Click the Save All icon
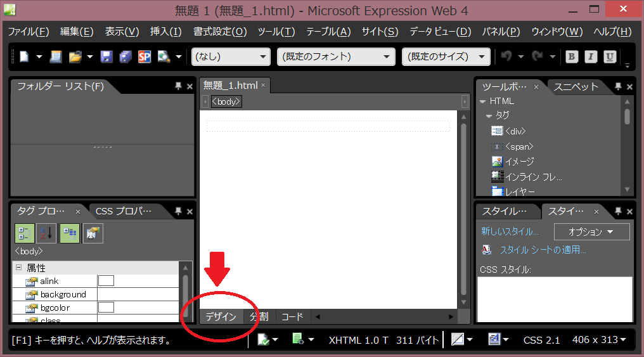 pos(126,56)
